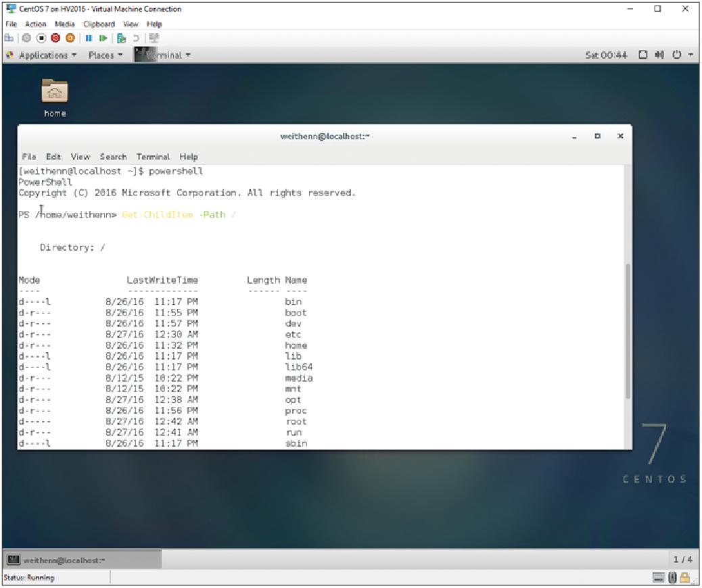The image size is (702, 588).
Task: Open the Terminal menu in terminal menubar
Action: coord(153,157)
